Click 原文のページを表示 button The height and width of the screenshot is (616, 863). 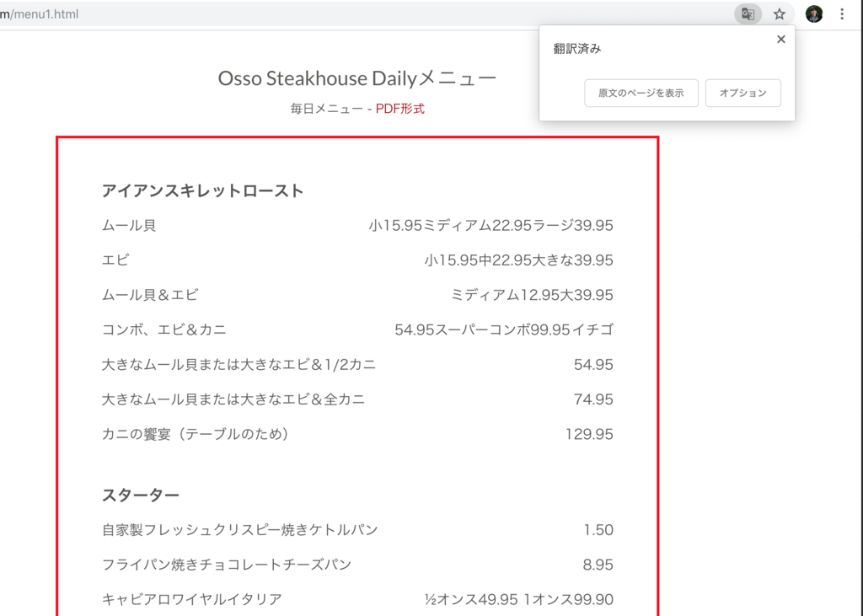[x=641, y=93]
